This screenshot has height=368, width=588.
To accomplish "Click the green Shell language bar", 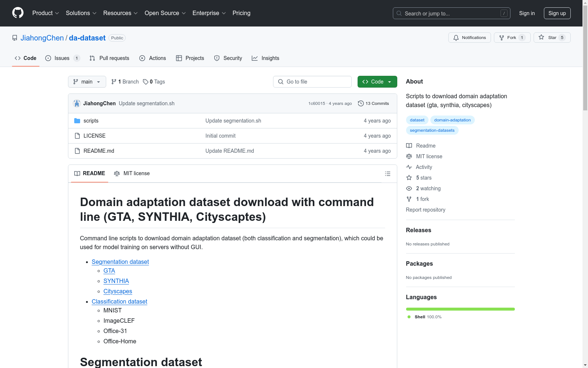I will coord(460,309).
